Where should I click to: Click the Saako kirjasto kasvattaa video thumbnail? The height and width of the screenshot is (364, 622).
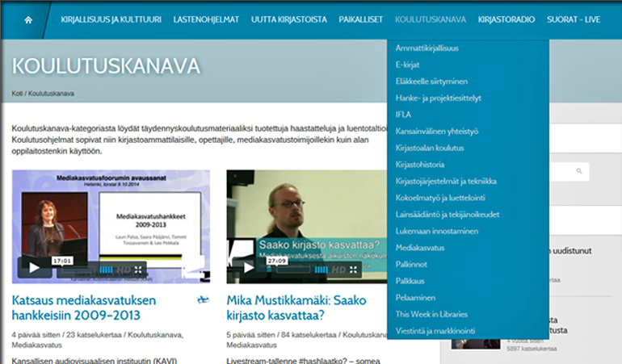tap(307, 227)
